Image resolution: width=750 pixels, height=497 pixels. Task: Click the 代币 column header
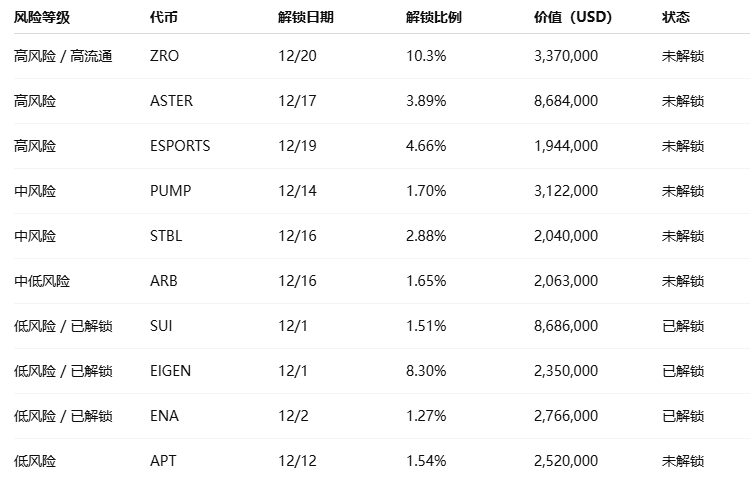coord(162,18)
